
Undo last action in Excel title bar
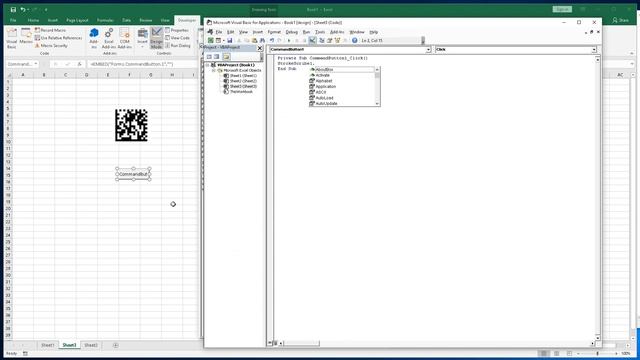(x=23, y=9)
